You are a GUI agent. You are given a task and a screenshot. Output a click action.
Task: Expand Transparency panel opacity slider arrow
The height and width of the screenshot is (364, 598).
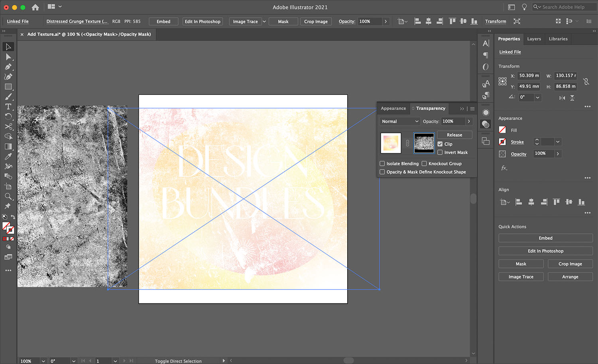(x=469, y=121)
